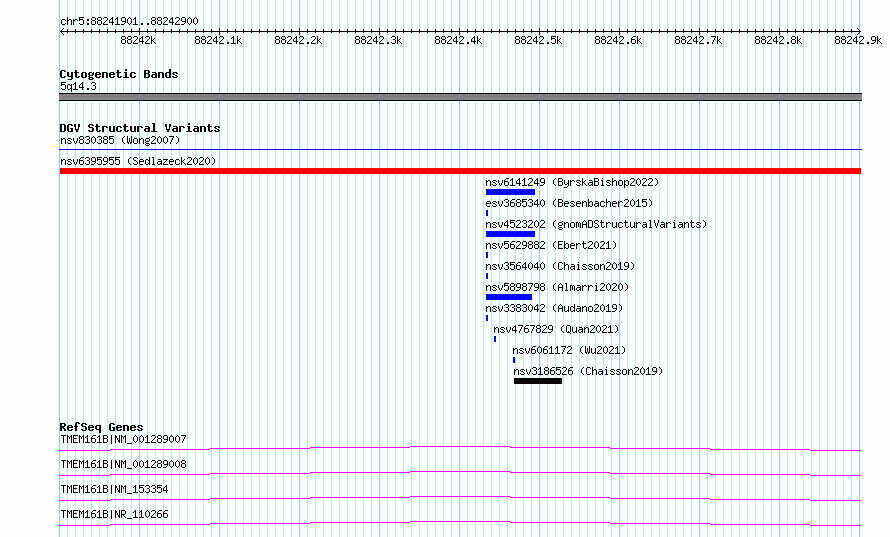Open variant nsv6395955 (Sedlazeck2020) label
The height and width of the screenshot is (537, 890).
pos(138,161)
